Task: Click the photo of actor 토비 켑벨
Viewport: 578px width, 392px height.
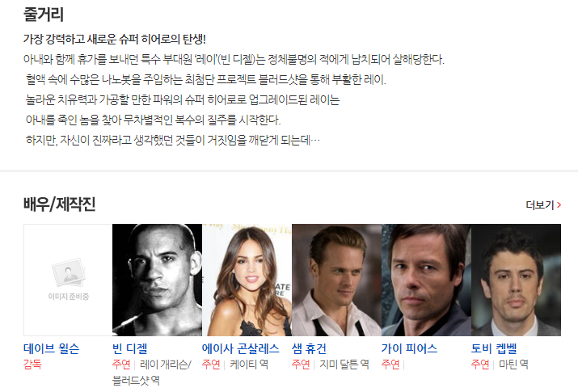Action: 516,280
